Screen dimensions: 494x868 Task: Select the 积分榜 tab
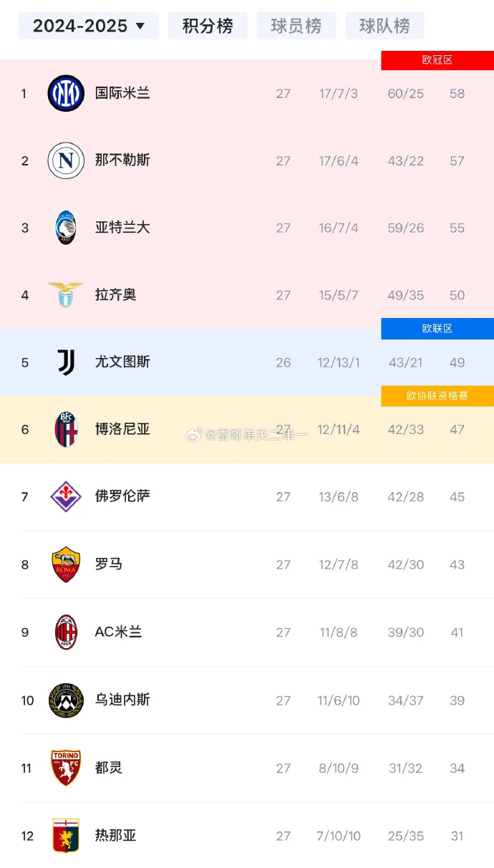click(x=208, y=25)
